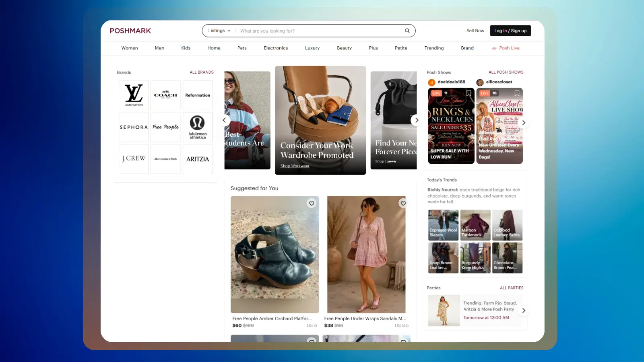View ALL POSH SHOWS
Viewport: 644px width, 362px height.
click(x=506, y=72)
